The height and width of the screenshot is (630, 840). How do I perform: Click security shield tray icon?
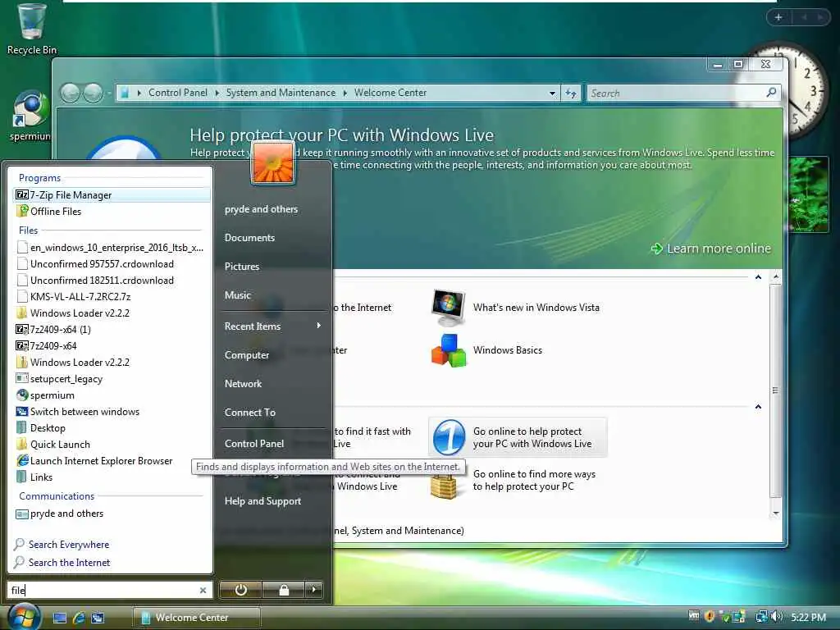[x=710, y=617]
